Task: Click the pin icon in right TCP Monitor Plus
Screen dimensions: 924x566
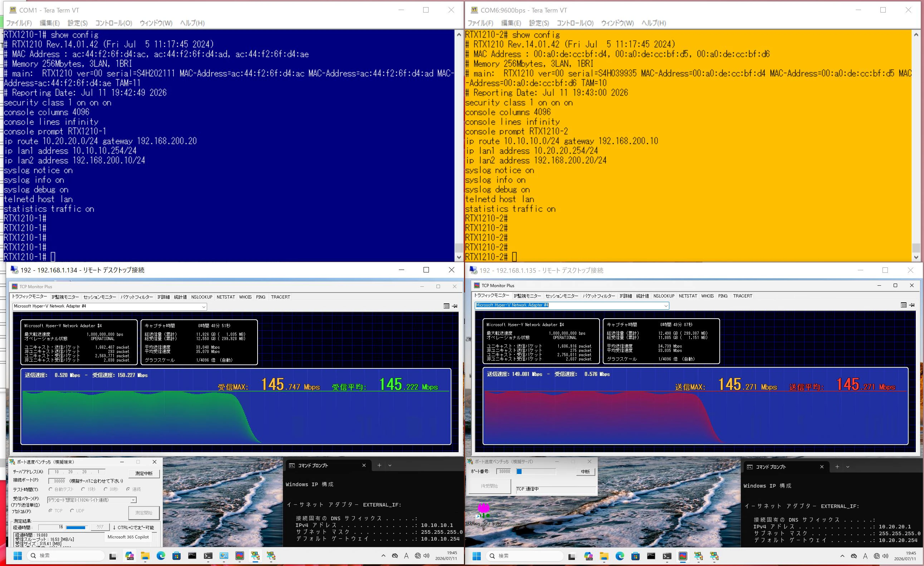Action: (x=911, y=305)
